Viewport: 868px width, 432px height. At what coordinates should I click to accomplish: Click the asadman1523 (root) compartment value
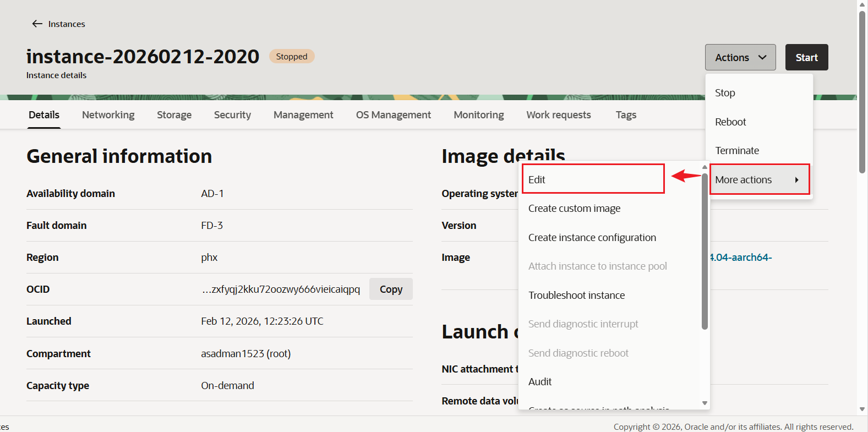pos(245,353)
